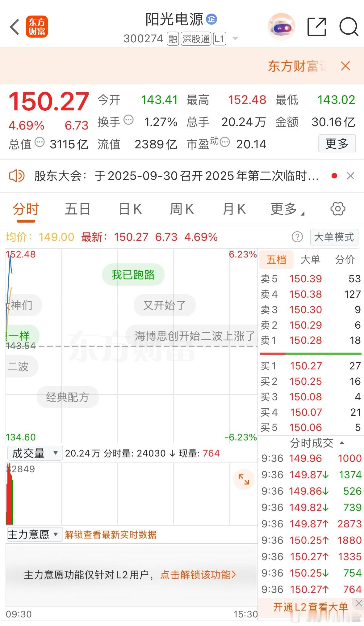Tap the question mark help icon
364x626 pixels.
[297, 237]
